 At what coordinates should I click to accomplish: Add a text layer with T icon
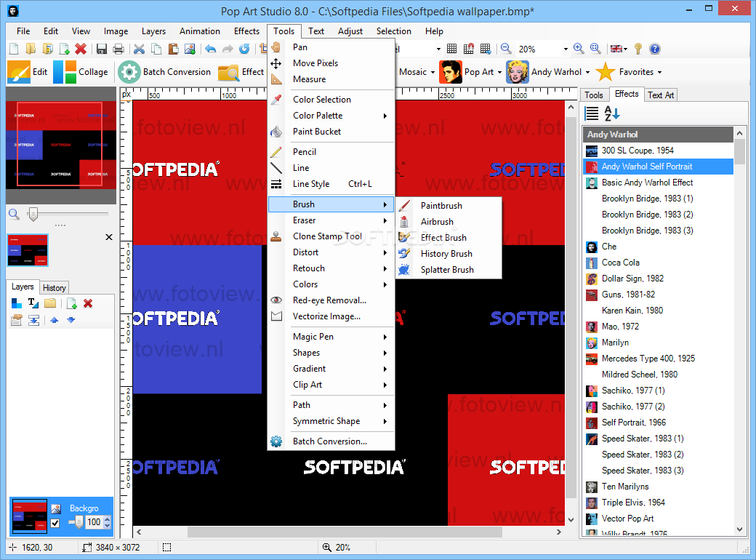pyautogui.click(x=33, y=303)
